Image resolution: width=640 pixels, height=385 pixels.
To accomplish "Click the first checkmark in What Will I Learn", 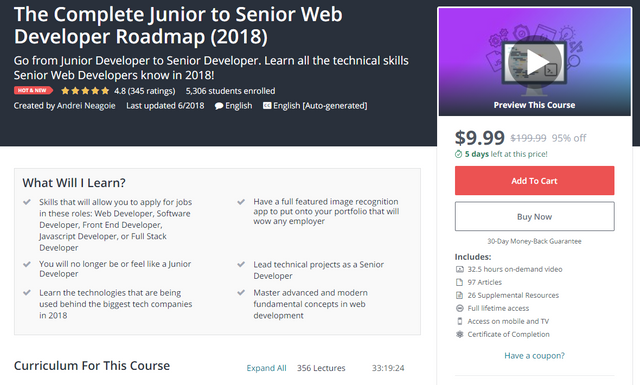I will click(27, 202).
